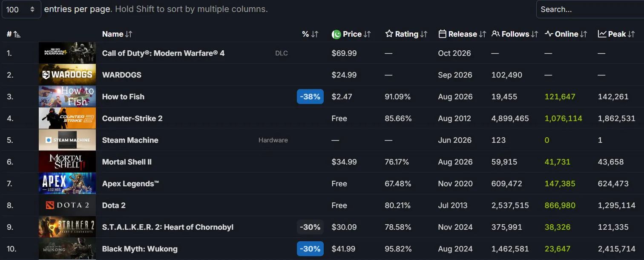644x260 pixels.
Task: Click S.T.A.L.K.E.R. 2's -30% discount badge
Action: pyautogui.click(x=310, y=227)
